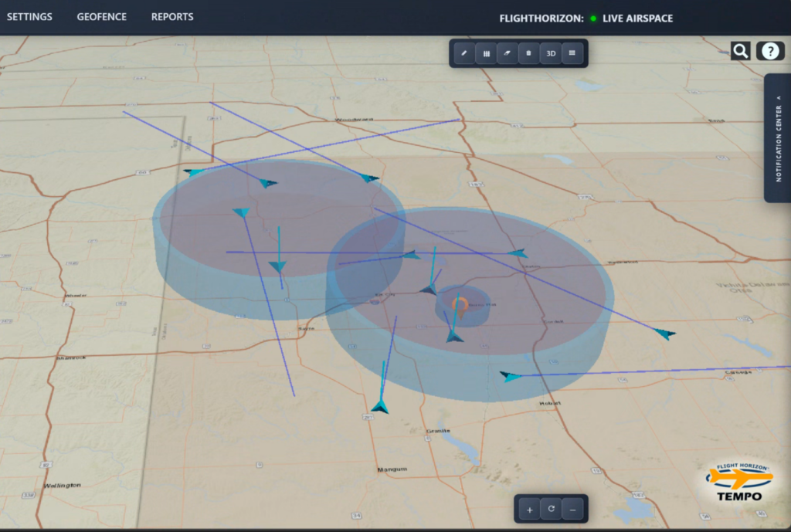This screenshot has height=532, width=791.
Task: Click the Mangum town label on map
Action: [392, 469]
